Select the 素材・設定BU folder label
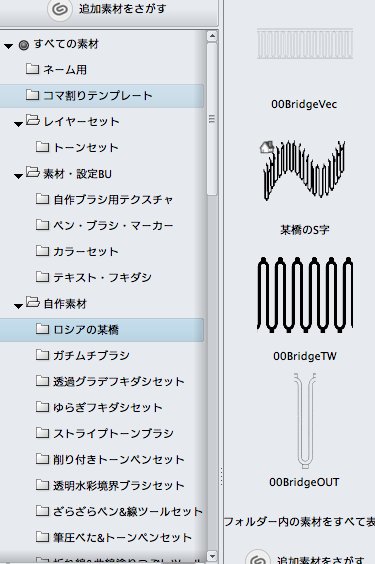 [78, 174]
